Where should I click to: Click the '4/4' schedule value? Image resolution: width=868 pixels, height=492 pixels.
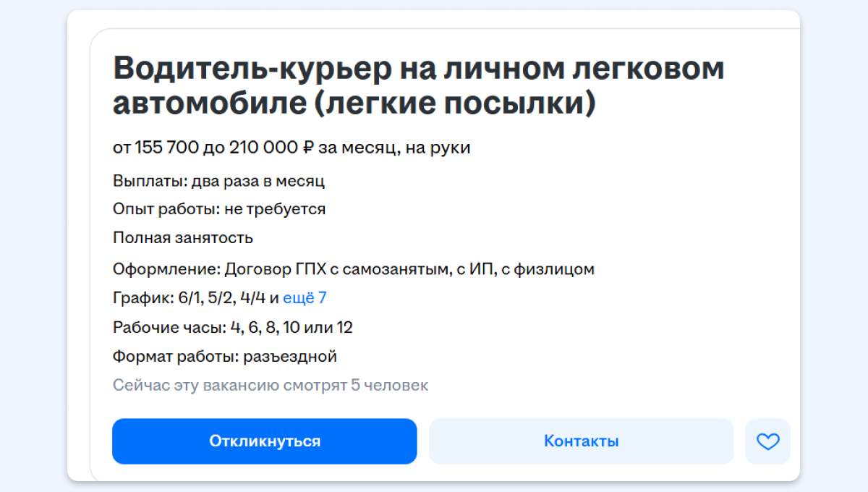pos(246,297)
